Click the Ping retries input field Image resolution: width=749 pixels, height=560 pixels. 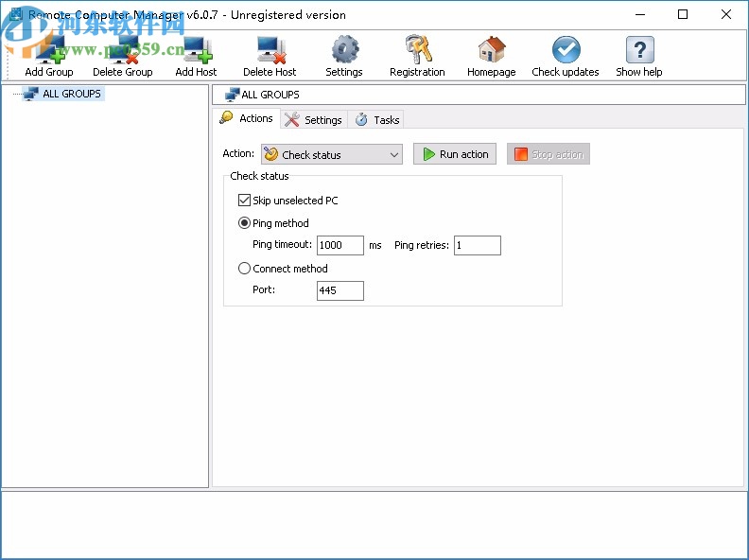478,245
